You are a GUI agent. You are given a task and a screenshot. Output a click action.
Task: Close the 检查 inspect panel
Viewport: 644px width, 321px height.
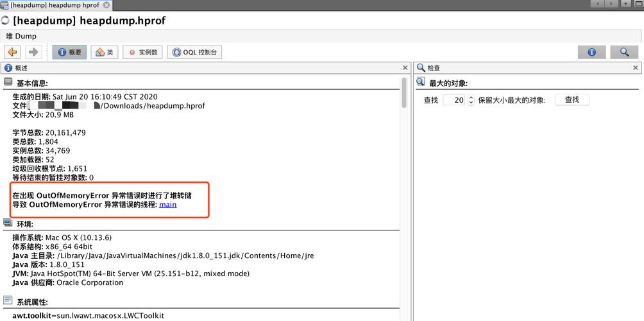click(636, 68)
